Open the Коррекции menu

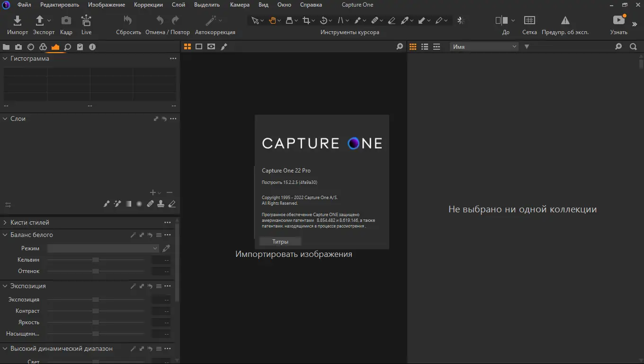[148, 5]
